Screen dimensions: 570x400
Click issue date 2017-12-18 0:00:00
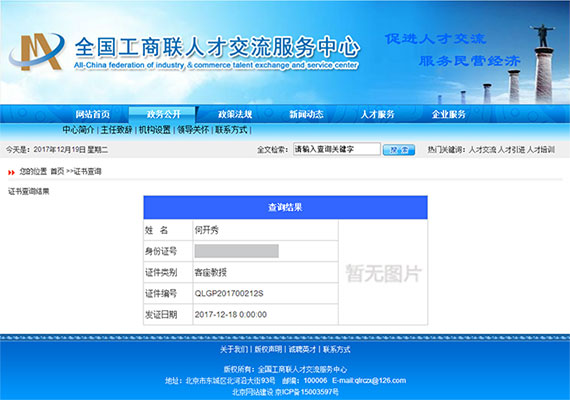(231, 315)
